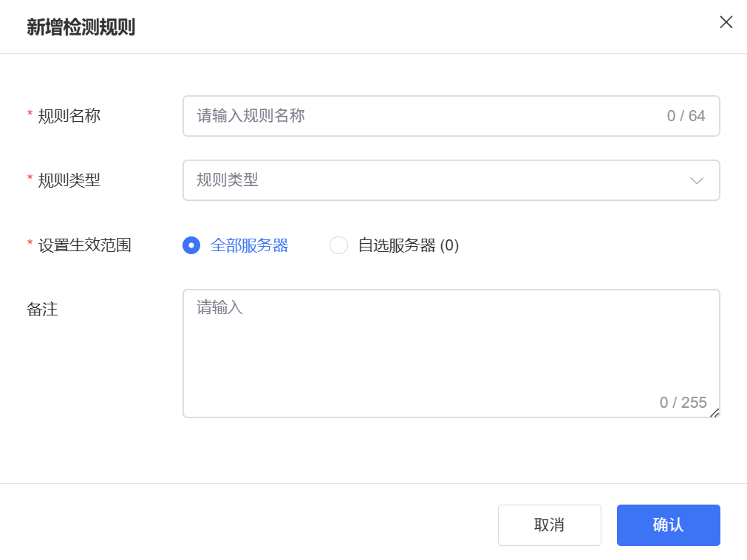747x560 pixels.
Task: Click the 备注 textarea
Action: coord(451,353)
